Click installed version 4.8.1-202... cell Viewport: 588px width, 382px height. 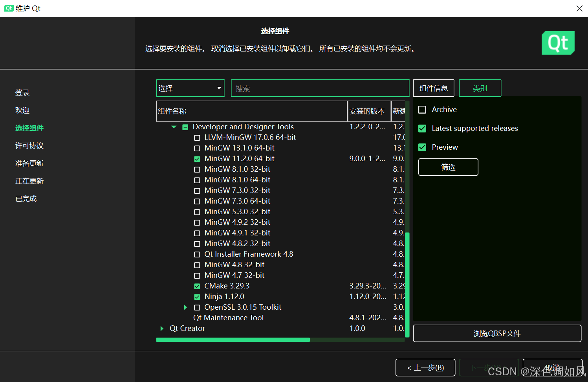click(368, 318)
